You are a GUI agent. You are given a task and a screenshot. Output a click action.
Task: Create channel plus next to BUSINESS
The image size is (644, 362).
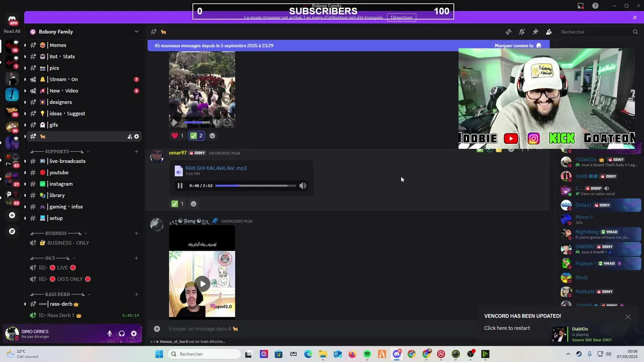coord(136,233)
